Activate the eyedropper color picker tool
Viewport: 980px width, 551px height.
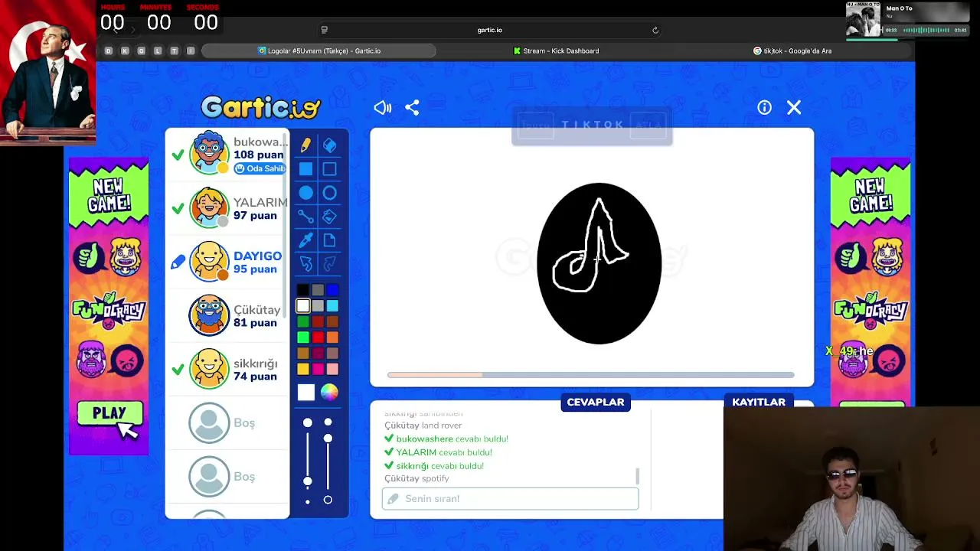[x=305, y=240]
